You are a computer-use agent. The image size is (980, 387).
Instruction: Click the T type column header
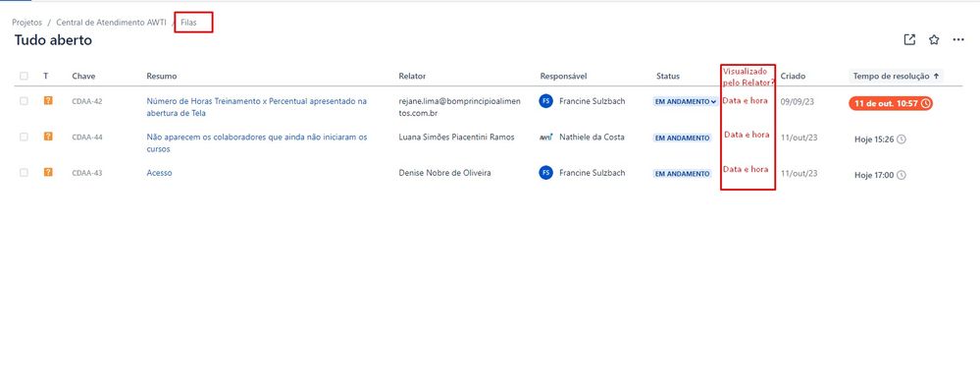pyautogui.click(x=46, y=76)
